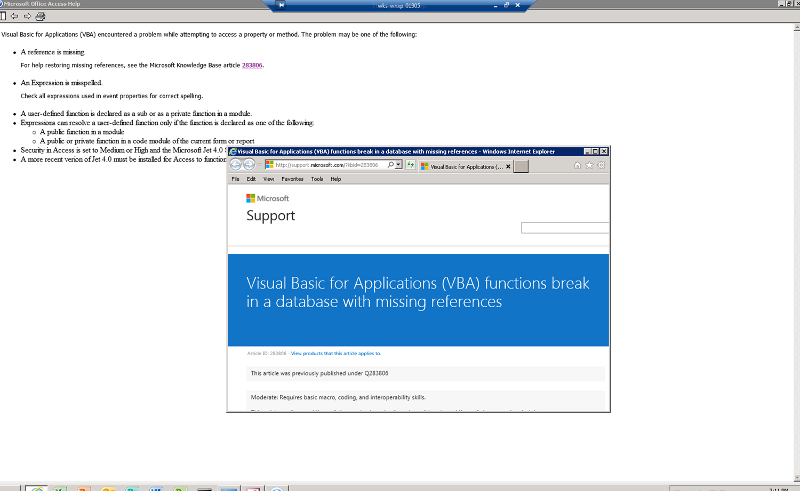Image resolution: width=800 pixels, height=491 pixels.
Task: Click the Microsoft logo on Support page
Action: point(267,198)
